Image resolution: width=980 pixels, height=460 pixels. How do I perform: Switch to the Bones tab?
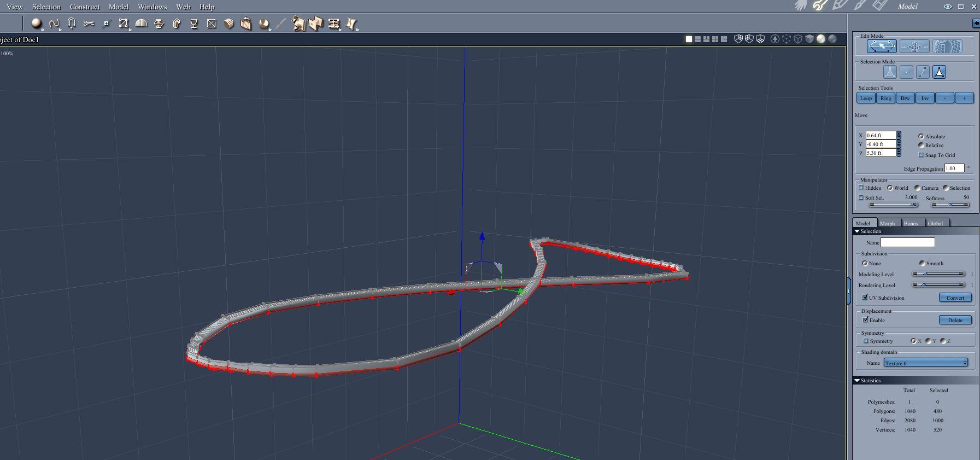tap(911, 223)
